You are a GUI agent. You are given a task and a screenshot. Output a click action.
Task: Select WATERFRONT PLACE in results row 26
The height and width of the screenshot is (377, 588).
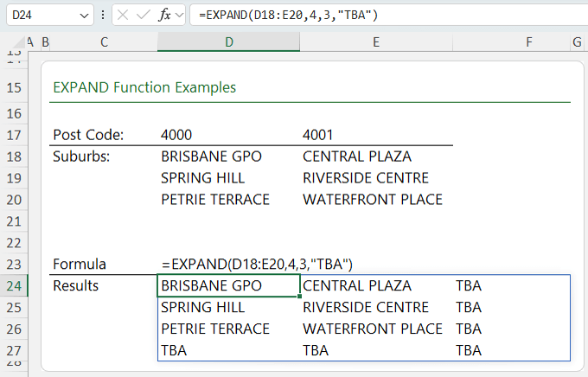373,329
